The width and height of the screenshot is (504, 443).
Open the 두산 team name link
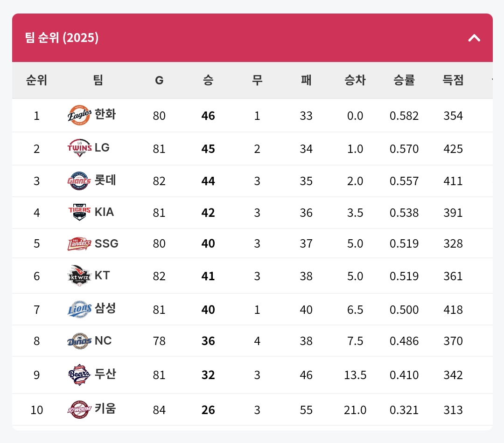pos(105,374)
